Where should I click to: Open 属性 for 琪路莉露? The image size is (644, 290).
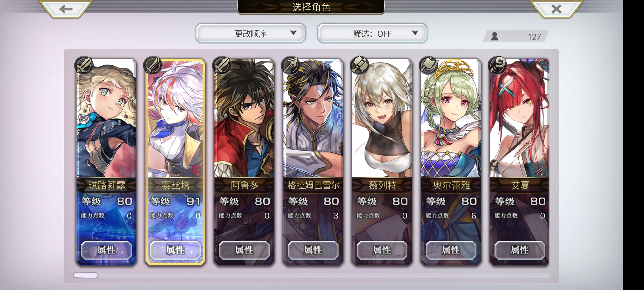point(106,250)
